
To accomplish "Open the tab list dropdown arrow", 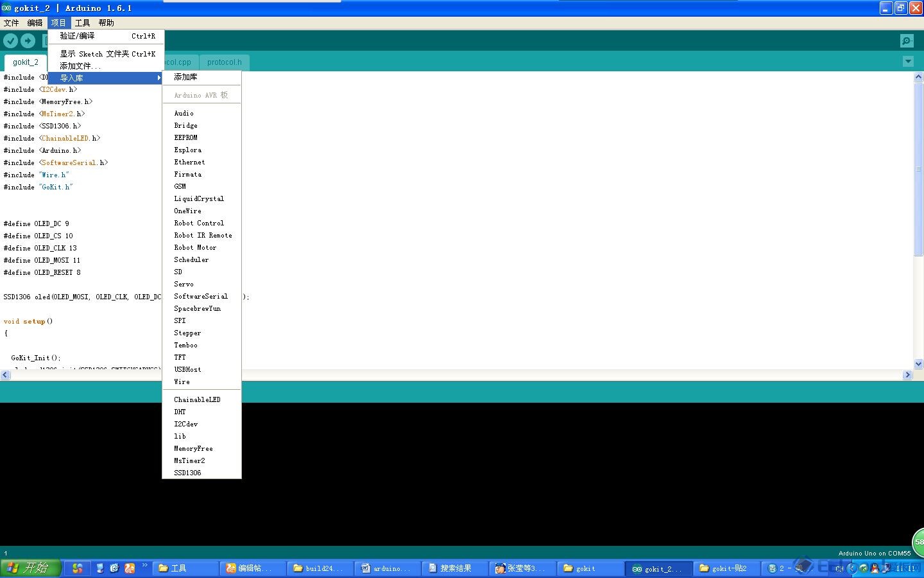I will click(908, 62).
